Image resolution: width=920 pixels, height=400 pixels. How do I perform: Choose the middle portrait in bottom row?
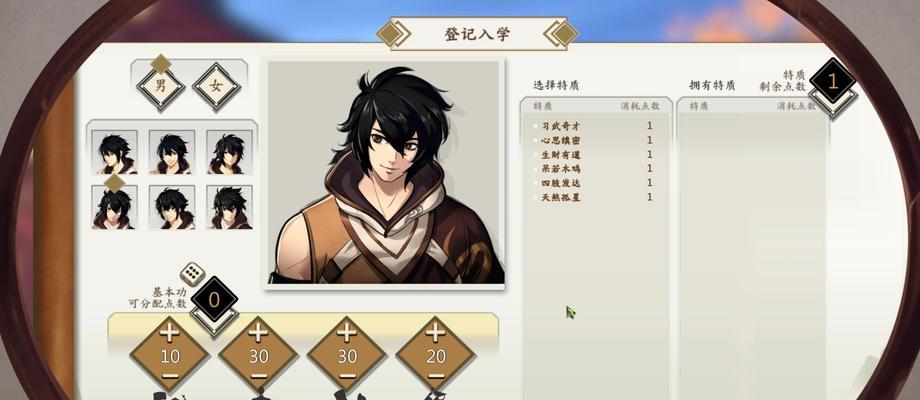pos(172,207)
